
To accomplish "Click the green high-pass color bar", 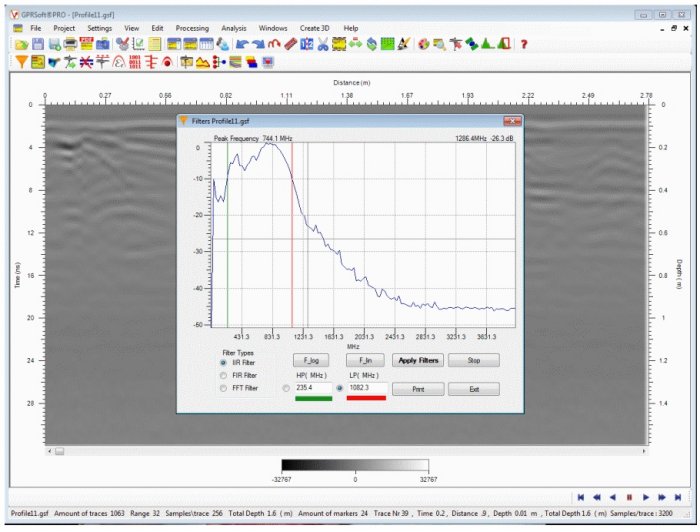I will (x=313, y=399).
